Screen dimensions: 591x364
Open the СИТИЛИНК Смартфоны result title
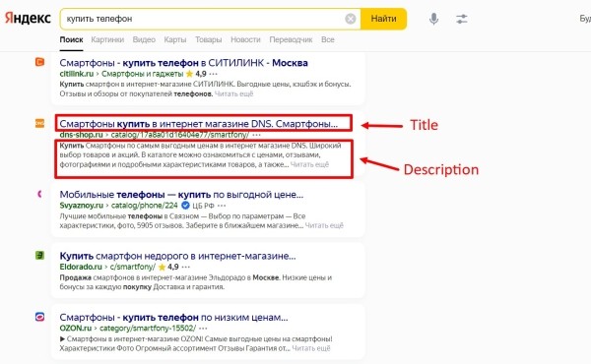tap(183, 63)
